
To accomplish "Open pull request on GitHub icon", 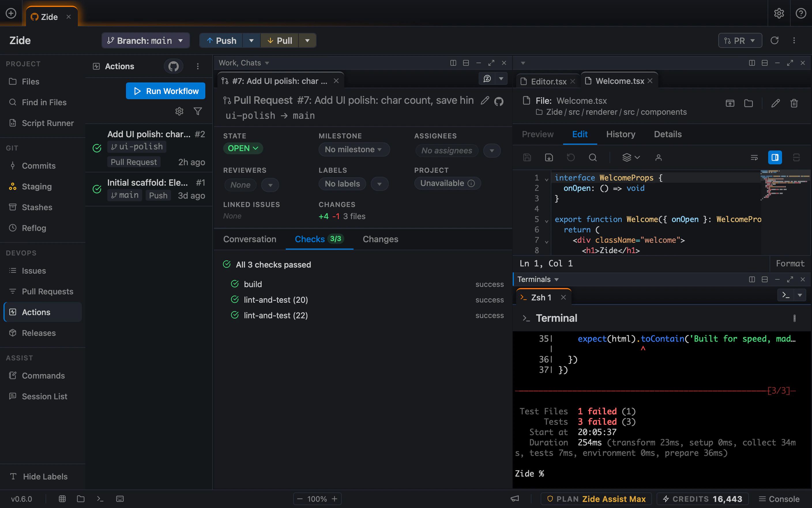I will tap(499, 101).
